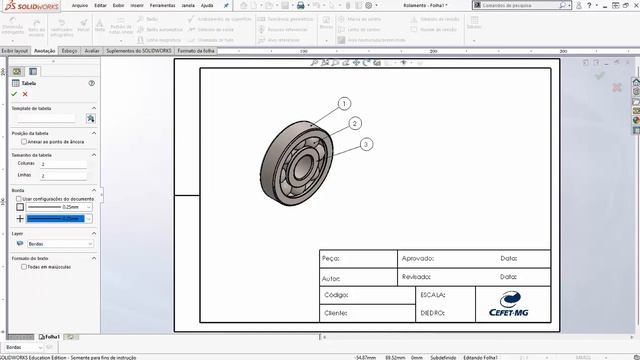This screenshot has height=360, width=640.
Task: Confirm the Tabela dialog with green checkmark
Action: pyautogui.click(x=14, y=94)
